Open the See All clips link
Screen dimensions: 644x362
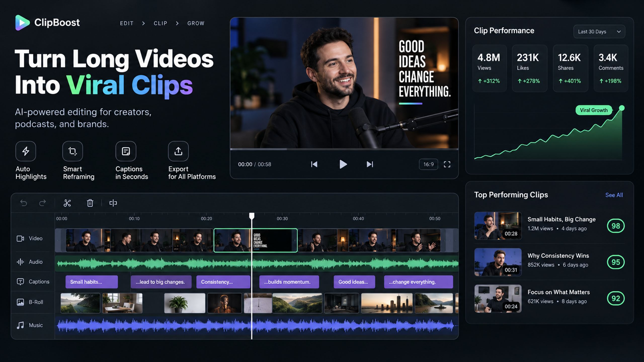[x=614, y=195]
